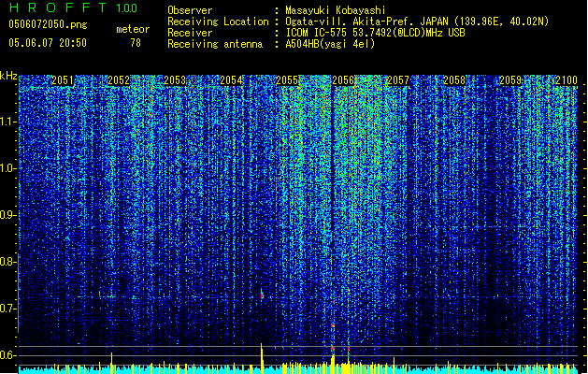Click the time marker 2051
The width and height of the screenshot is (588, 374).
63,80
